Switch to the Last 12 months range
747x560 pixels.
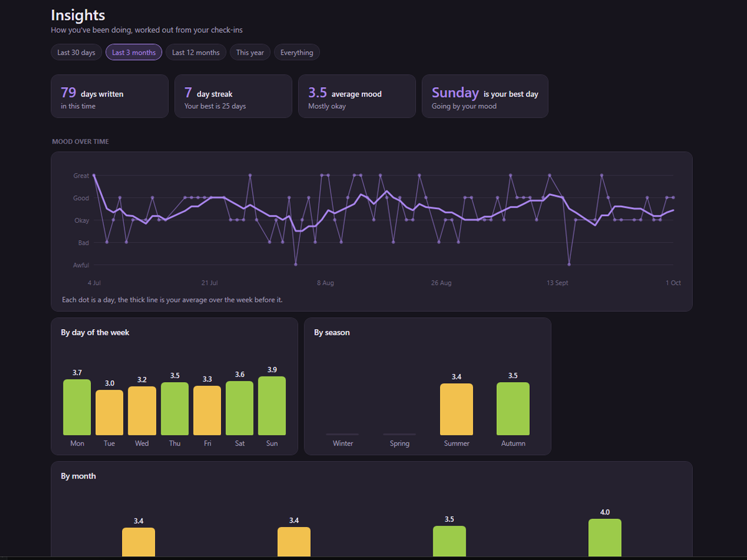[x=195, y=52]
